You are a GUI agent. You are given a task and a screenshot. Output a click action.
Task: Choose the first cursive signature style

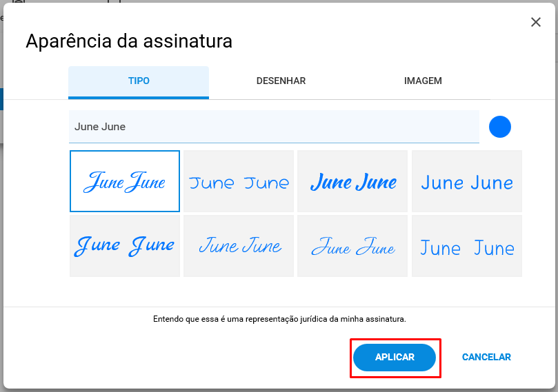tap(125, 181)
